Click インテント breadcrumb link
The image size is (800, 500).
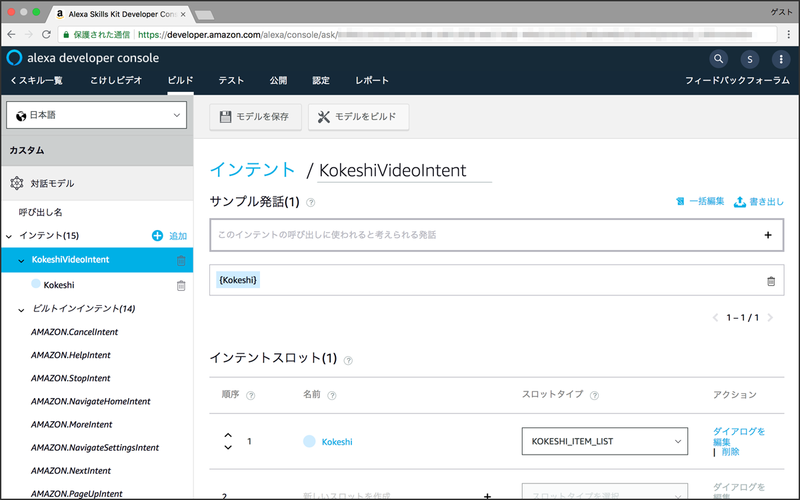click(253, 169)
